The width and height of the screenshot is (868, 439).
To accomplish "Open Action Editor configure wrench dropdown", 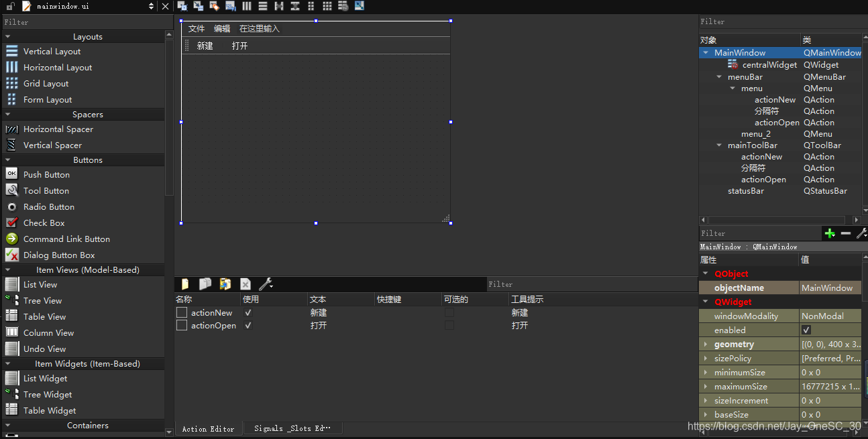I will 266,284.
